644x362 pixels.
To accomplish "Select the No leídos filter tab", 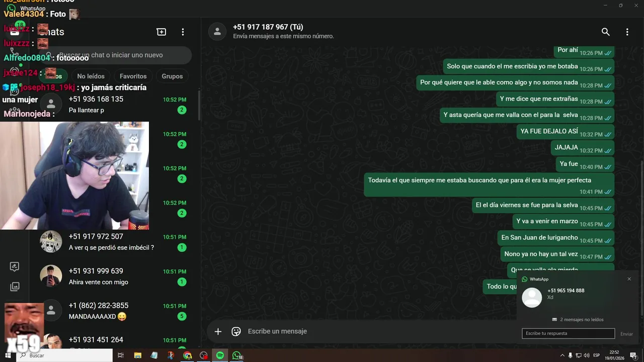I will pos(91,76).
